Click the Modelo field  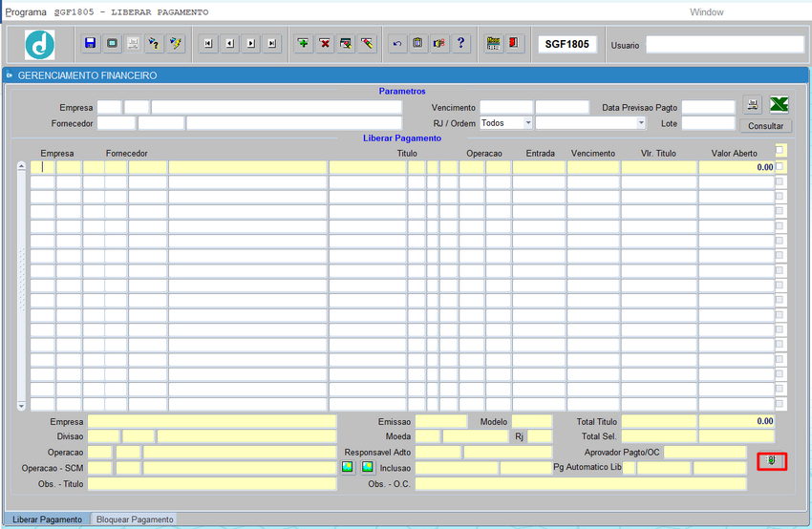(532, 421)
